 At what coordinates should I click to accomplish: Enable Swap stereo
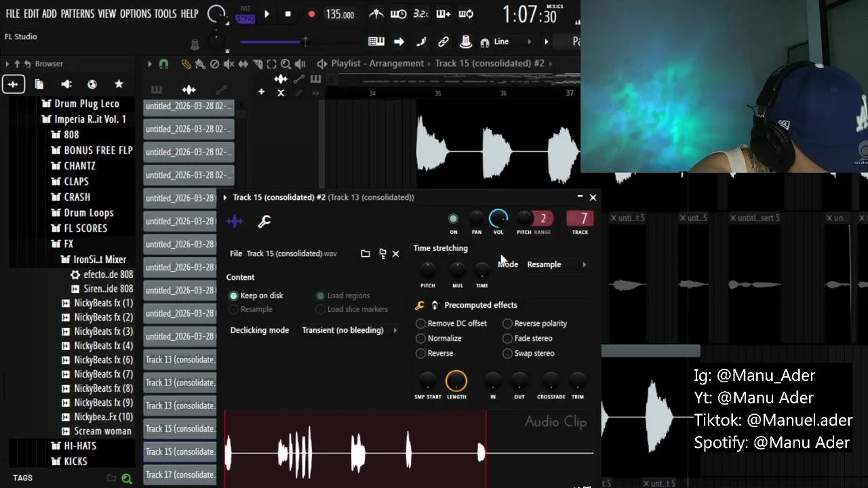point(529,353)
